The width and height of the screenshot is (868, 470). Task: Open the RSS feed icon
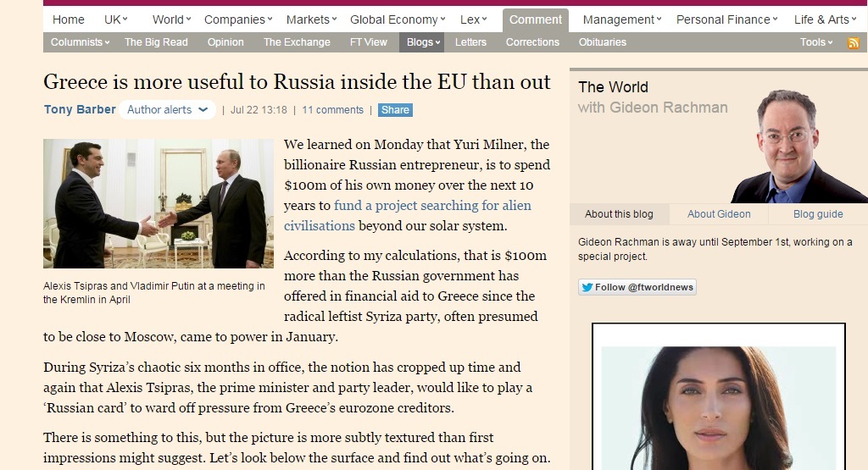[853, 42]
